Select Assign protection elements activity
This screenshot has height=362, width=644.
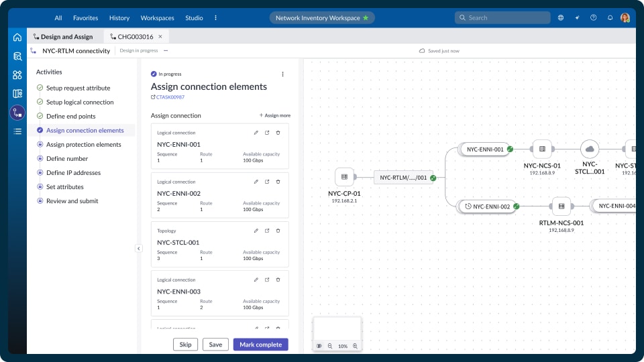coord(83,145)
